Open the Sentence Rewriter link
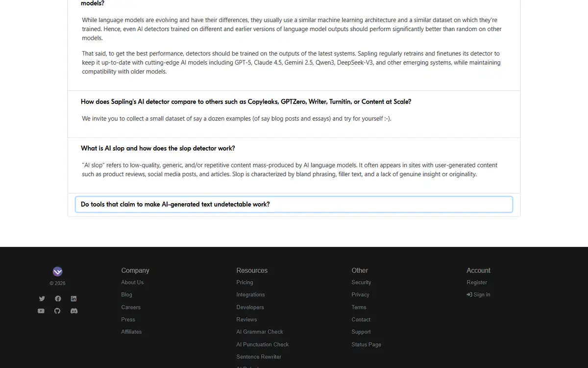Image resolution: width=588 pixels, height=368 pixels. tap(259, 357)
